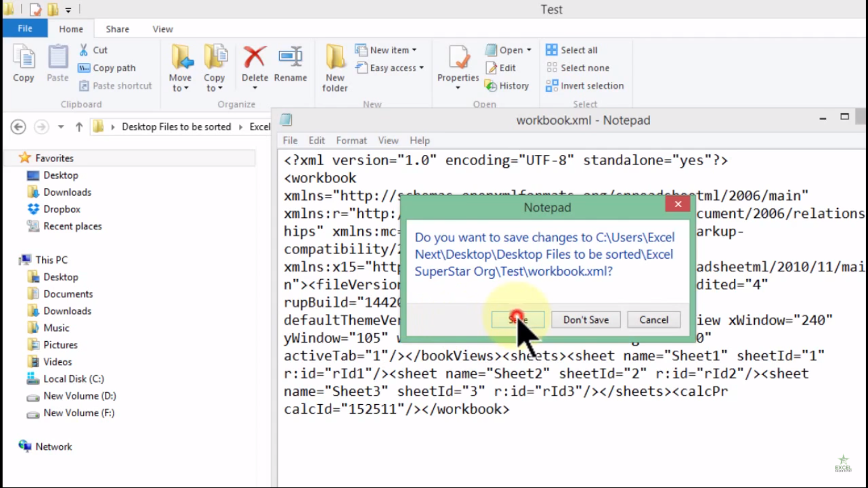The image size is (868, 488).
Task: Switch to the View ribbon tab
Action: (x=163, y=29)
